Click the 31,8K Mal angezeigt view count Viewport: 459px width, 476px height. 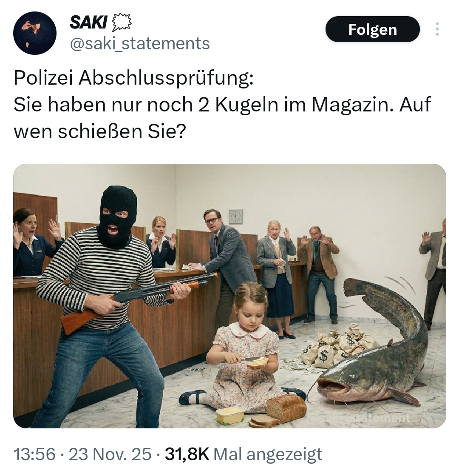(243, 454)
